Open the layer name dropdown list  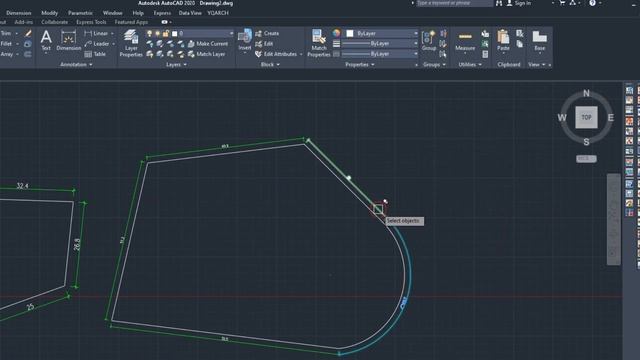pyautogui.click(x=231, y=33)
